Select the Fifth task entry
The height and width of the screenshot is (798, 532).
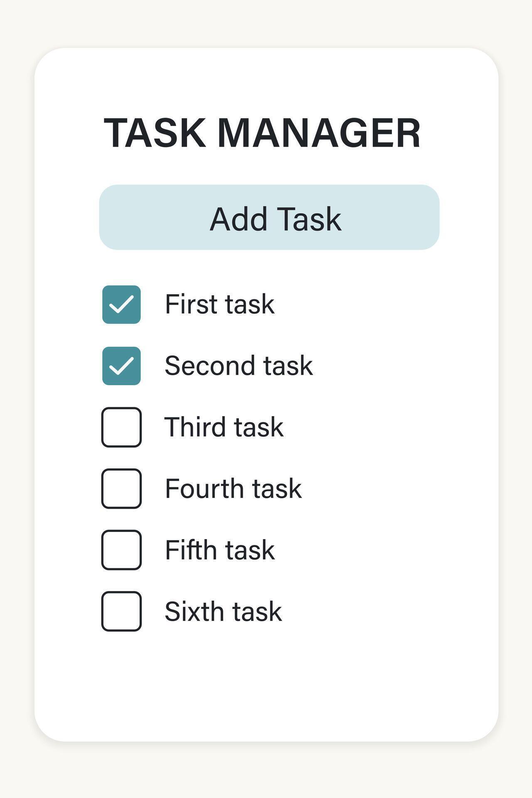click(x=219, y=549)
